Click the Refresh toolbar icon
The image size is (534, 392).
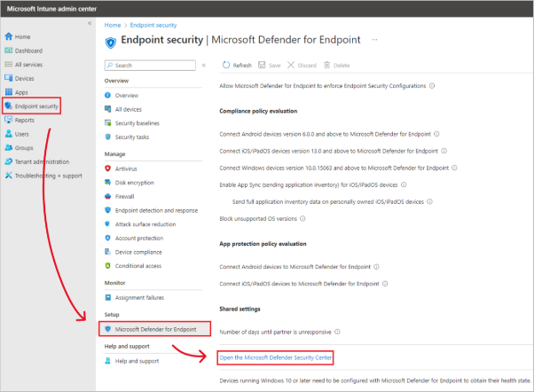coord(227,65)
